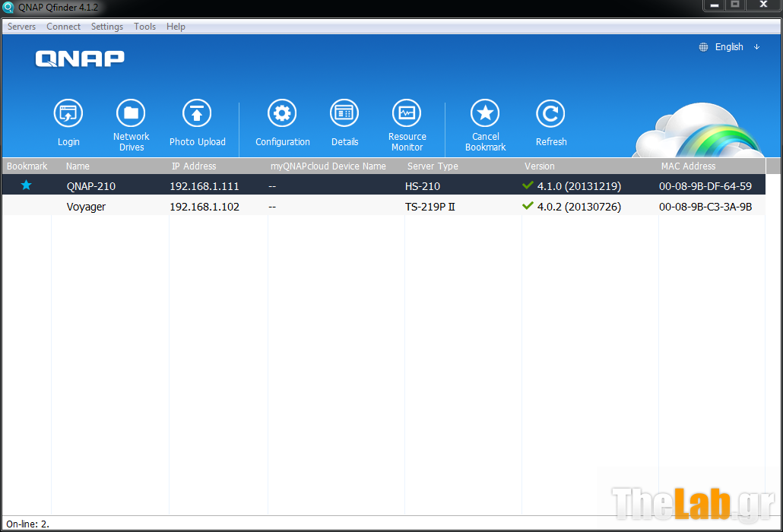Image resolution: width=783 pixels, height=532 pixels.
Task: Sort by the Bookmark column header
Action: point(27,166)
